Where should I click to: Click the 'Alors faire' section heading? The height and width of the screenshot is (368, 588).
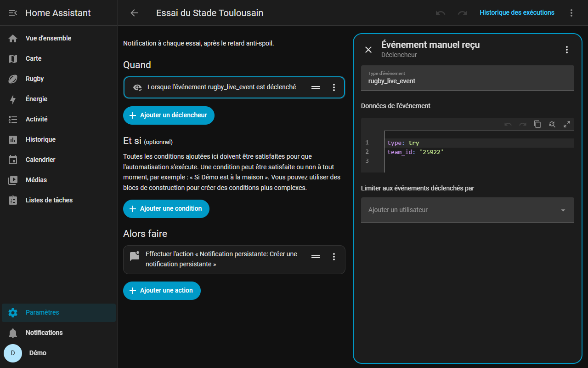click(x=145, y=234)
